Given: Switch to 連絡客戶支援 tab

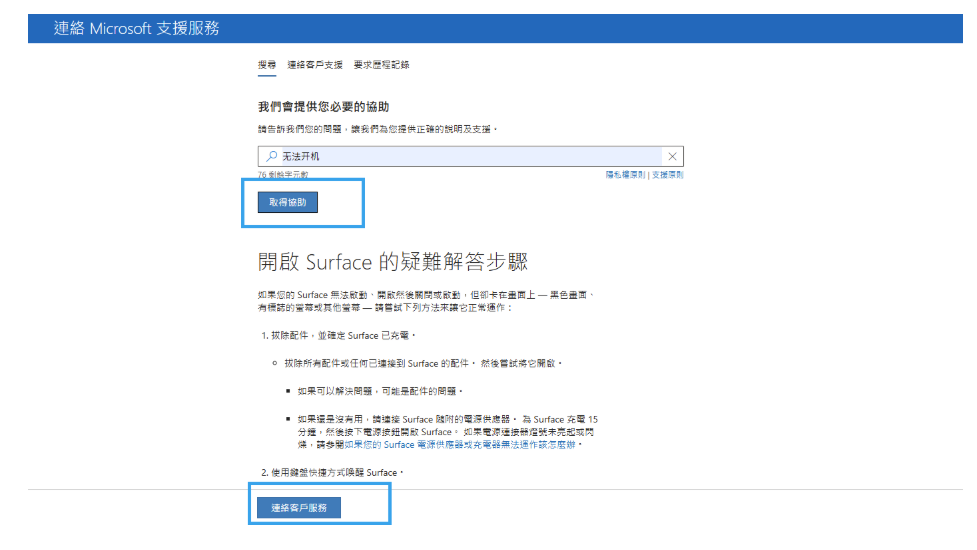Looking at the screenshot, I should [x=315, y=65].
